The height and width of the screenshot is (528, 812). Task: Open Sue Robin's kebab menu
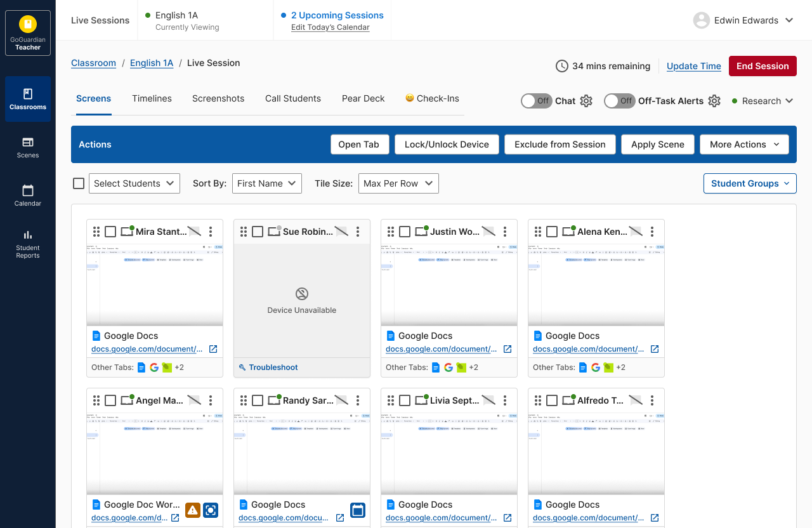[x=358, y=232]
